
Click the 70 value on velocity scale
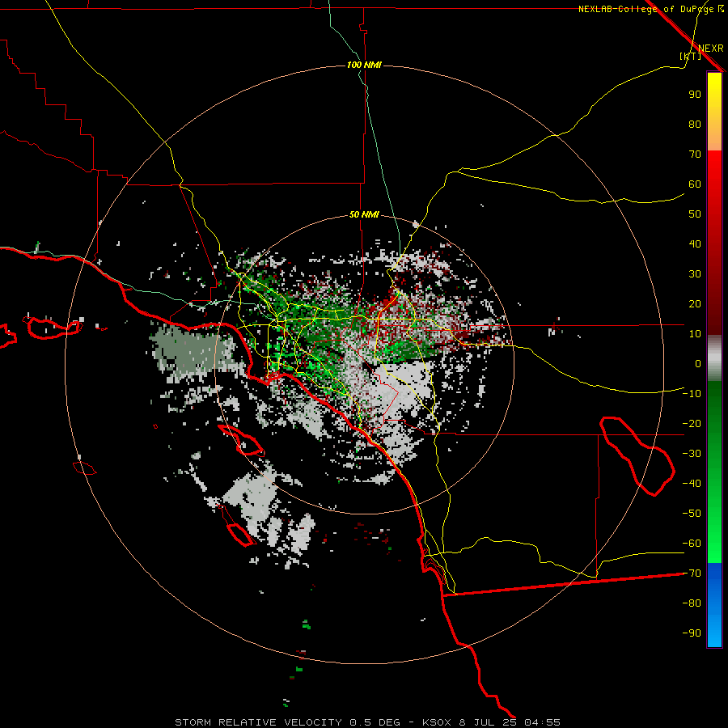click(x=695, y=154)
